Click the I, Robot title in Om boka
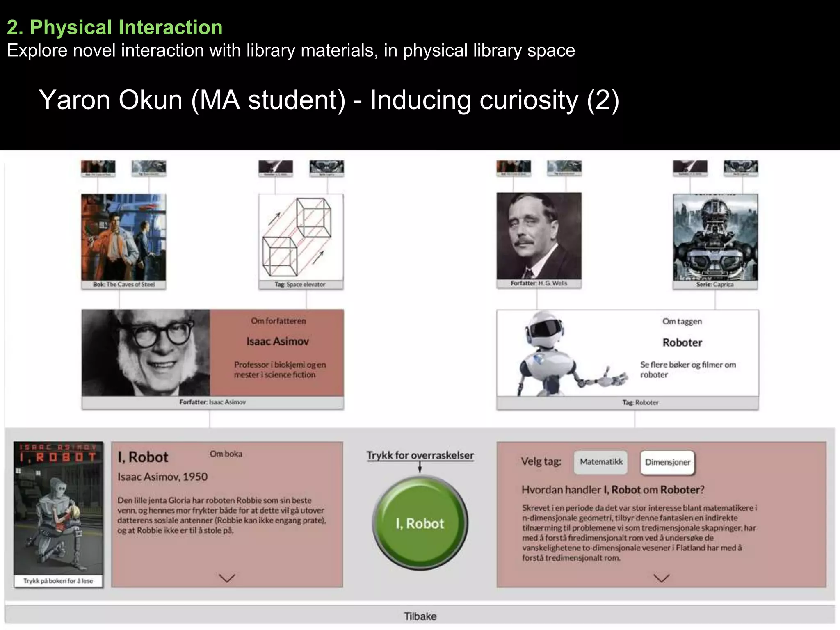The height and width of the screenshot is (630, 840). pyautogui.click(x=143, y=457)
